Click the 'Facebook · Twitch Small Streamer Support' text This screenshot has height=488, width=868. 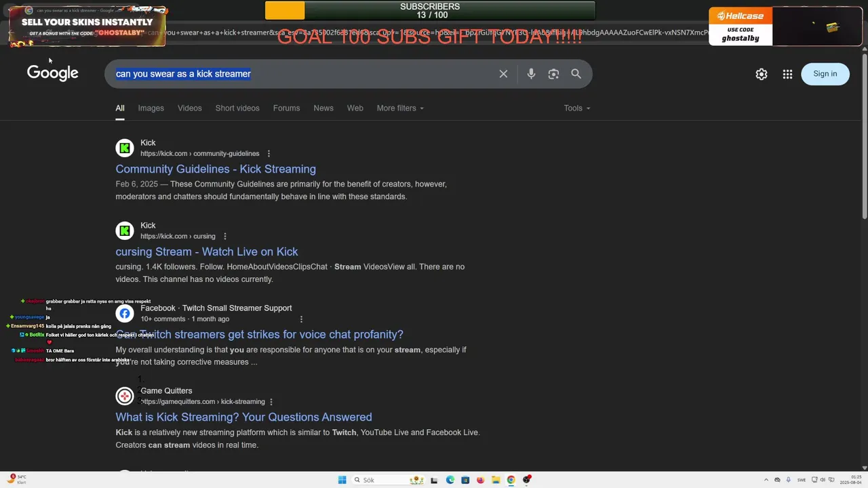click(216, 308)
